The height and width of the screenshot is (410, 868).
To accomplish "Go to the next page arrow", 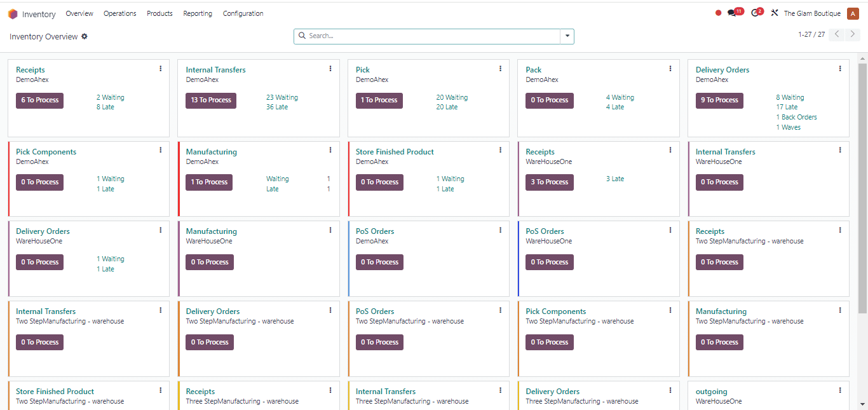I will coord(853,35).
